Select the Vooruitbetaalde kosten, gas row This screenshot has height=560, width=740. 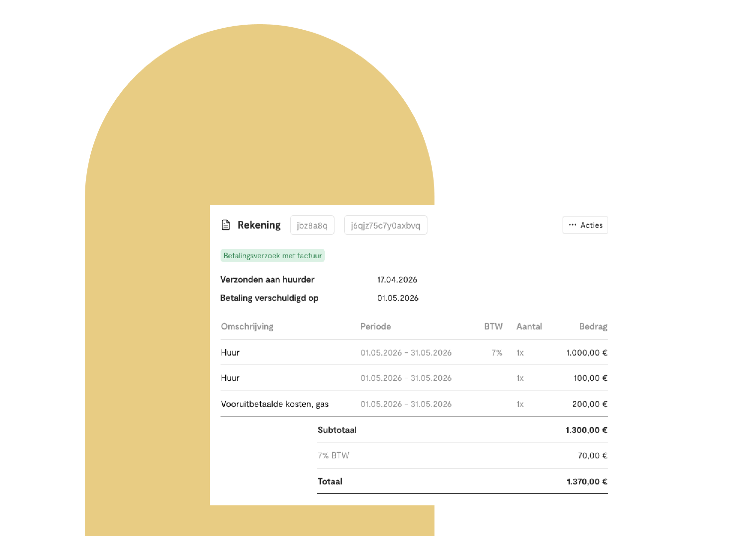pyautogui.click(x=414, y=404)
